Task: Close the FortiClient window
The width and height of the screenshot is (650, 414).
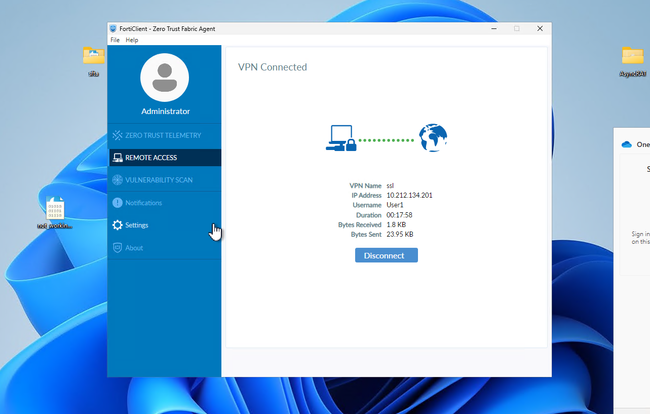Action: (x=540, y=29)
